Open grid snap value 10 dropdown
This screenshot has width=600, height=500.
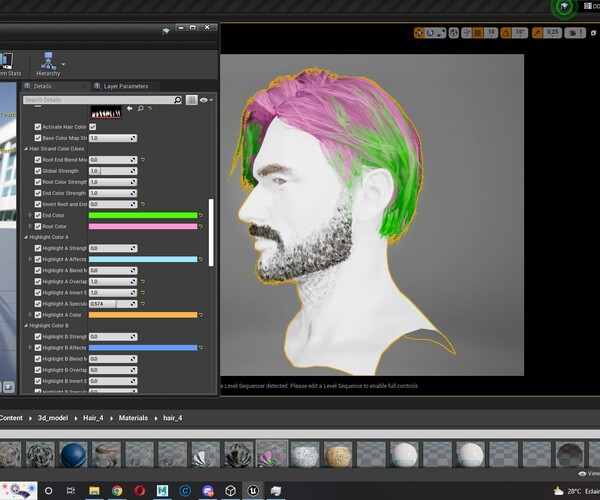pos(491,33)
